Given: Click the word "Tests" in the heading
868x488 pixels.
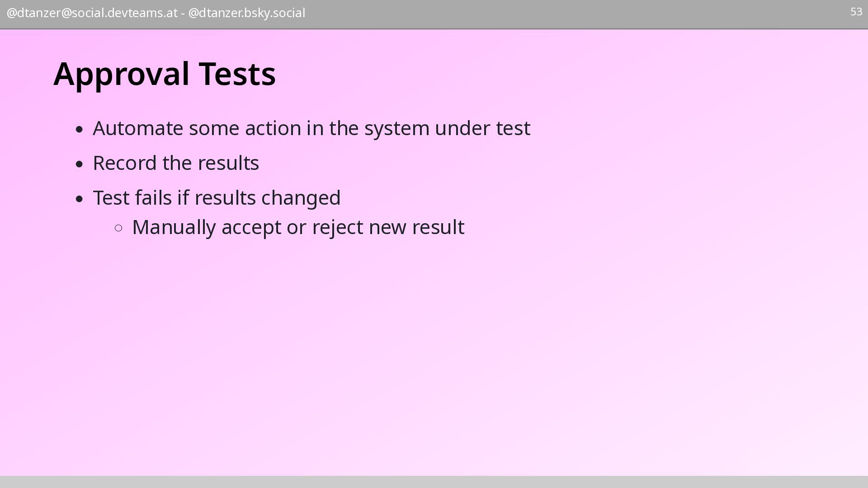Looking at the screenshot, I should click(237, 74).
